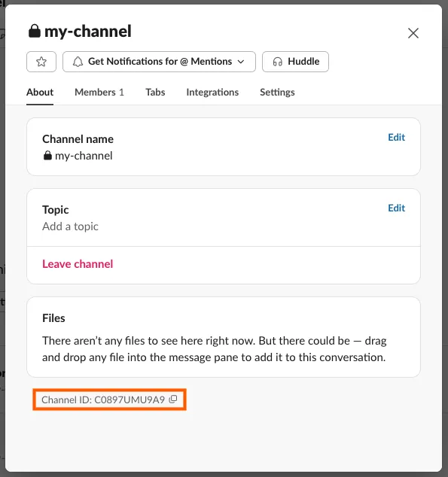Click the lock icon beside the header title
This screenshot has width=448, height=477.
pyautogui.click(x=35, y=31)
